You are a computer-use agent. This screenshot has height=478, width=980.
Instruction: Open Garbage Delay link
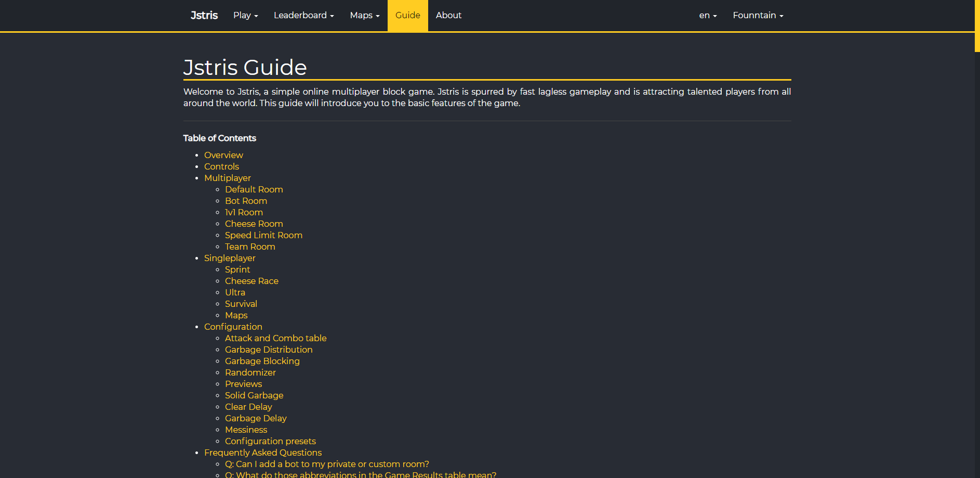[256, 418]
